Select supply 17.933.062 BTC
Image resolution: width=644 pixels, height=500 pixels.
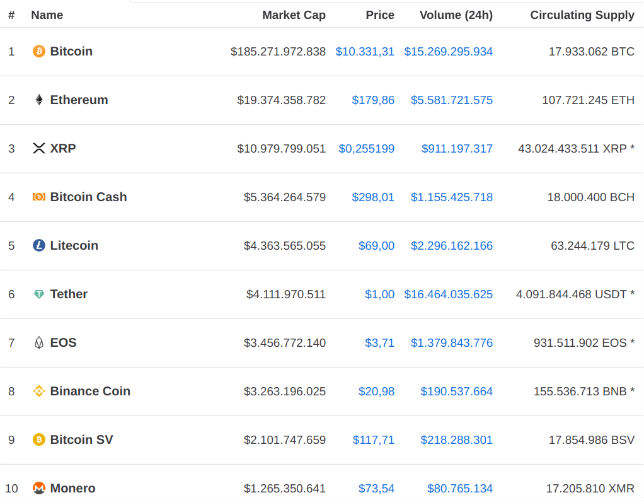click(x=592, y=51)
